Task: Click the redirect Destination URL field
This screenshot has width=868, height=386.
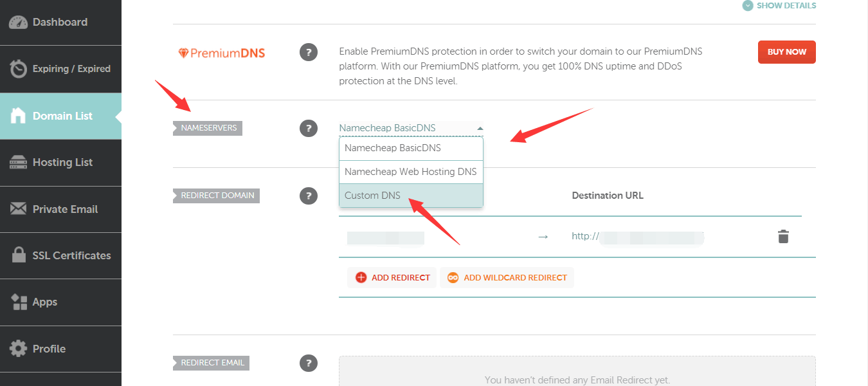Action: (649, 237)
